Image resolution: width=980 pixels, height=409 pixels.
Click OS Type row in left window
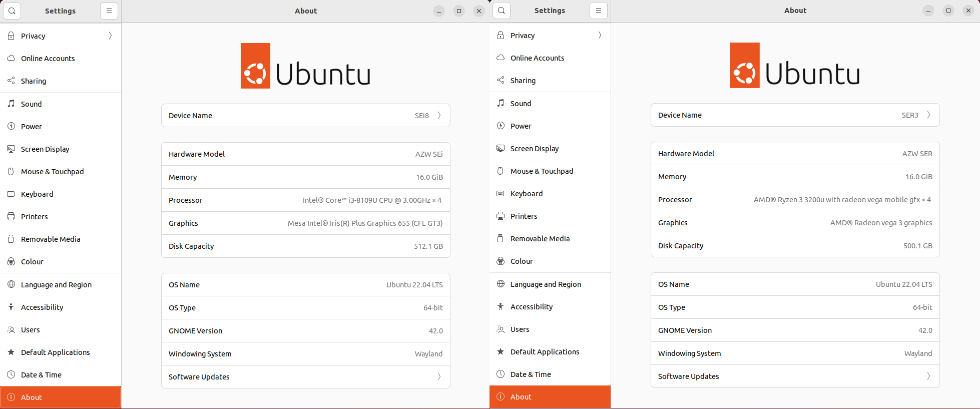(306, 308)
